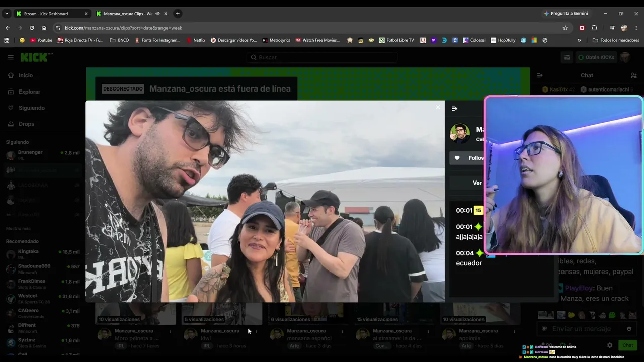
Task: View site information icon in address bar
Action: click(58, 28)
